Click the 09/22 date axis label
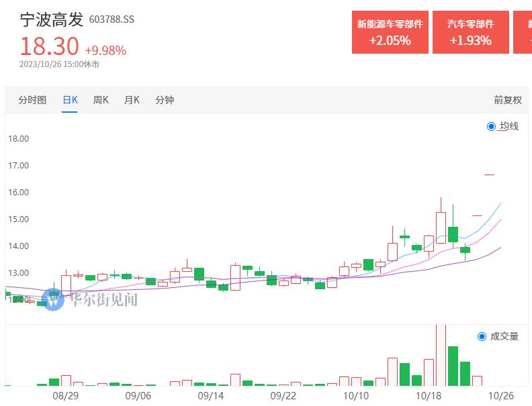Image resolution: width=532 pixels, height=406 pixels. point(283,397)
